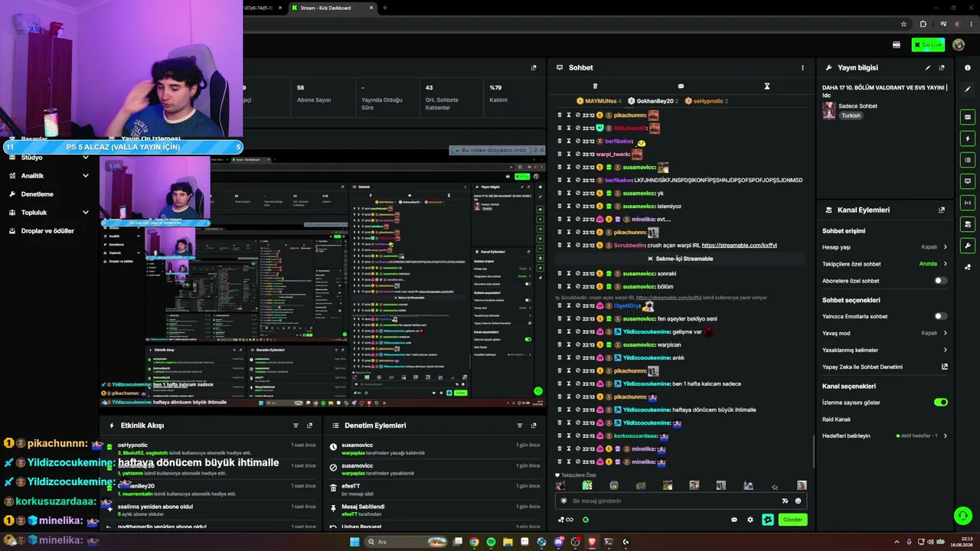Click the MAYMUNss leaderboard entry

599,101
